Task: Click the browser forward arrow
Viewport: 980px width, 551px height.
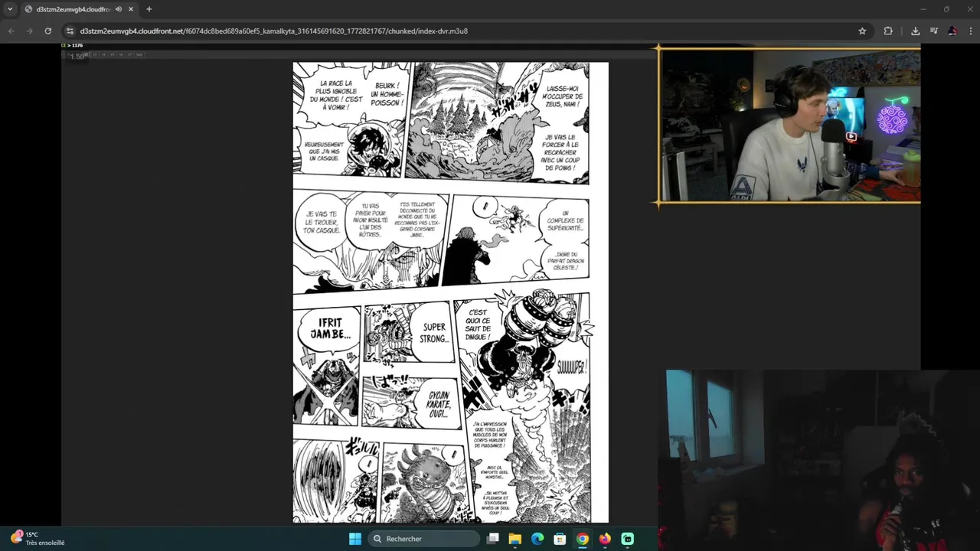Action: coord(29,31)
